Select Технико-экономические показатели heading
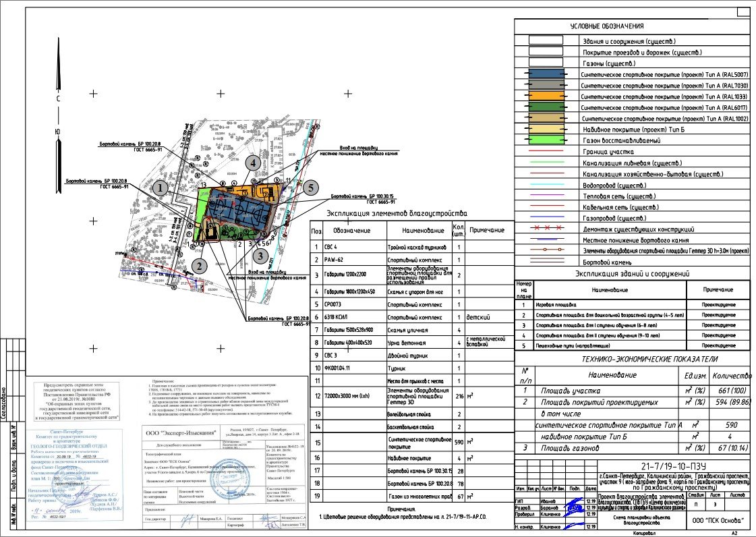This screenshot has width=756, height=537. [649, 359]
